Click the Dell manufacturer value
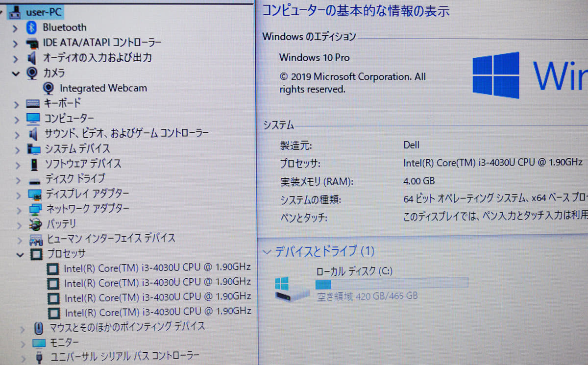The image size is (588, 365). 411,145
